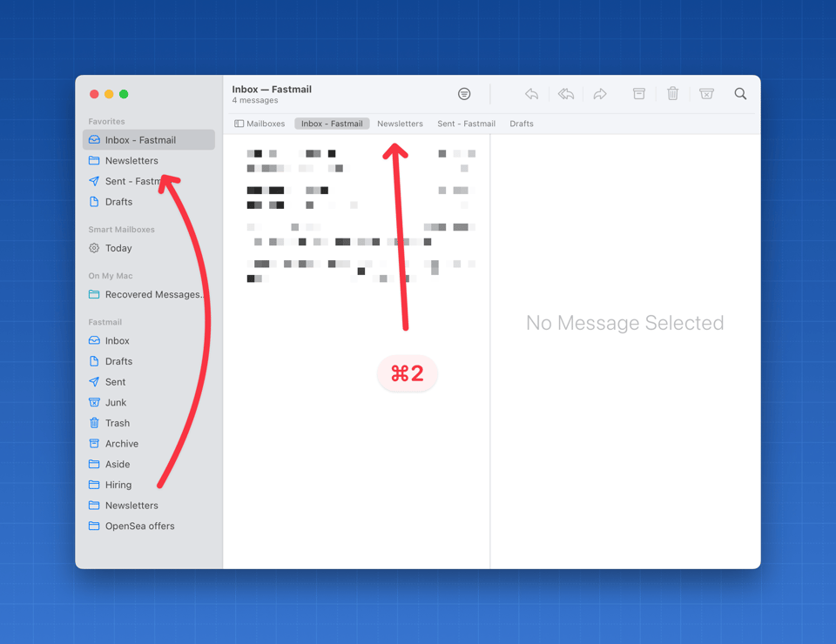Select the Archive folder under Fastmail
The width and height of the screenshot is (836, 644).
(122, 444)
